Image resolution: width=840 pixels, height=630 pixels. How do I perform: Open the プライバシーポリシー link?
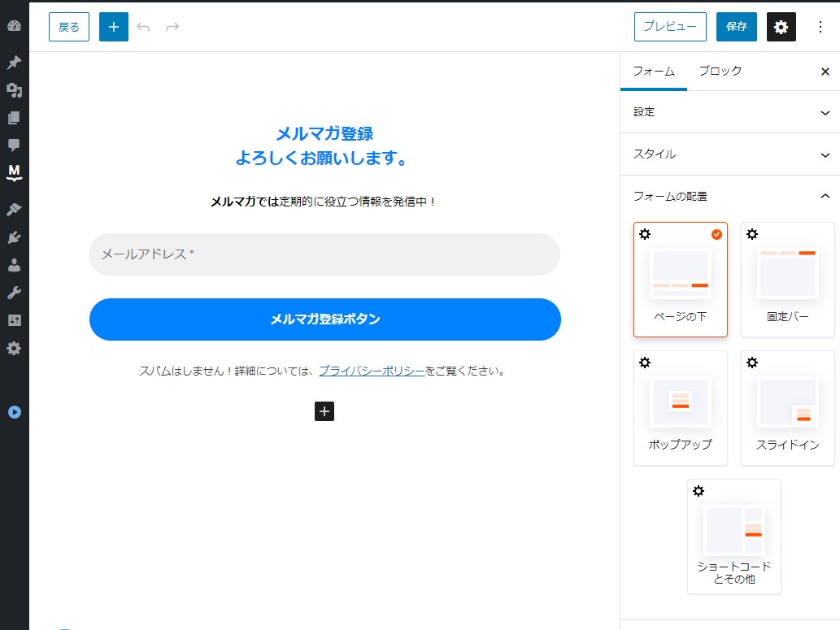point(372,371)
